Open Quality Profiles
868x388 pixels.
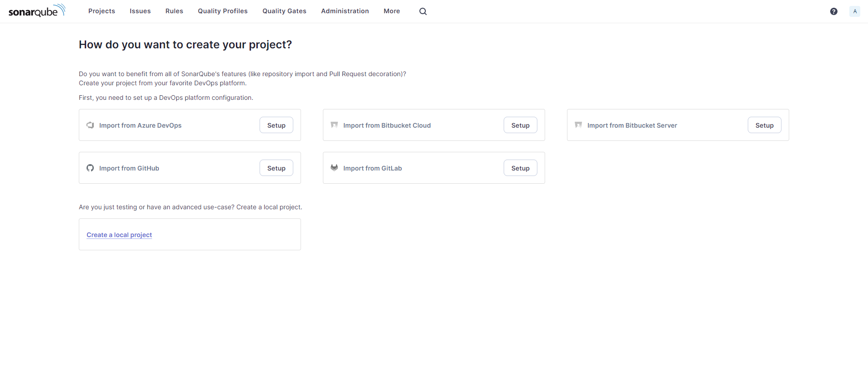tap(223, 11)
